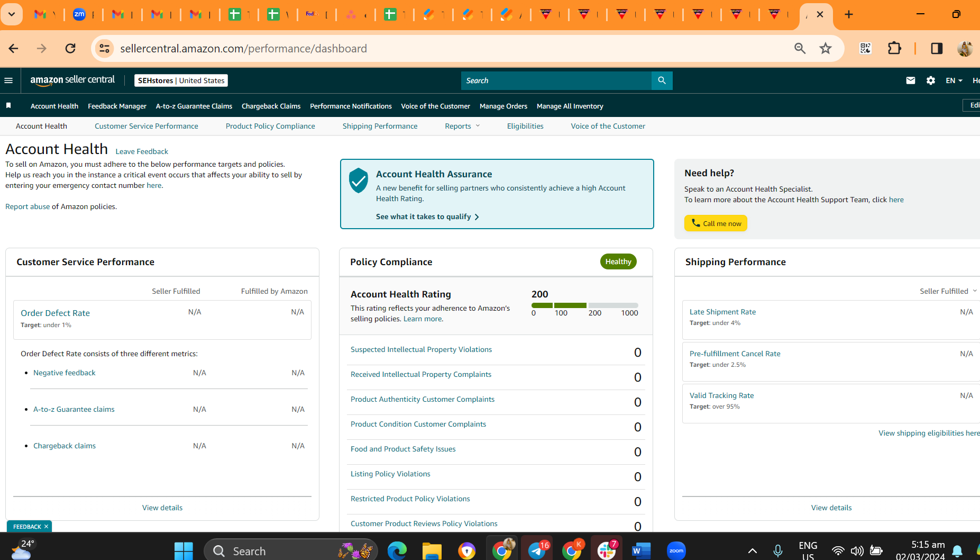This screenshot has height=560, width=980.
Task: Open the SEHstores United States account switcher
Action: 181,80
